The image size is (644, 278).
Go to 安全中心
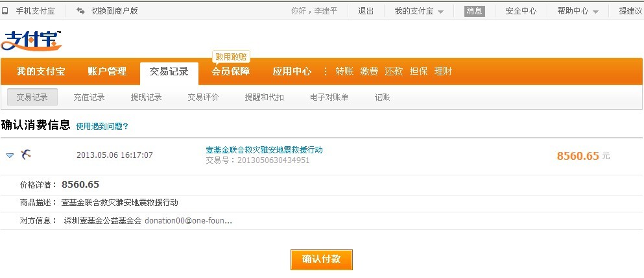(x=521, y=11)
